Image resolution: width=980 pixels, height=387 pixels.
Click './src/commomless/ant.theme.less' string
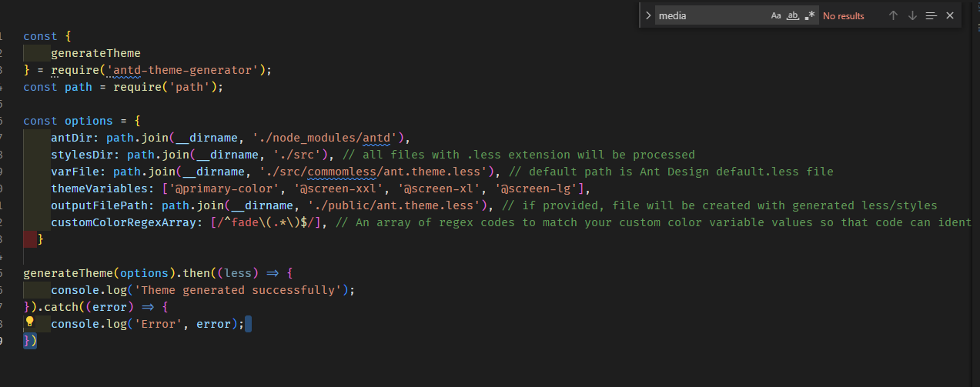point(377,172)
